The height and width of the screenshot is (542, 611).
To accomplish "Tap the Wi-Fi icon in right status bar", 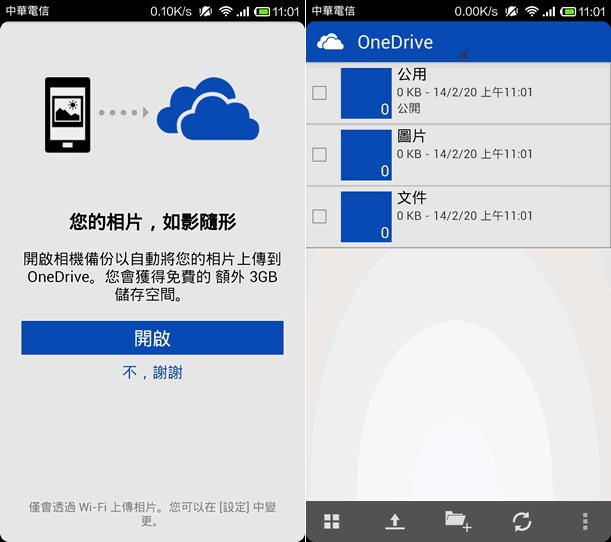I will coord(532,11).
